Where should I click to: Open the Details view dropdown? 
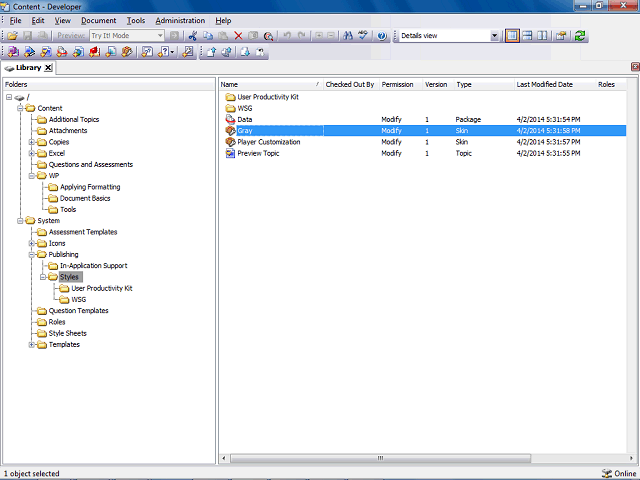(494, 36)
